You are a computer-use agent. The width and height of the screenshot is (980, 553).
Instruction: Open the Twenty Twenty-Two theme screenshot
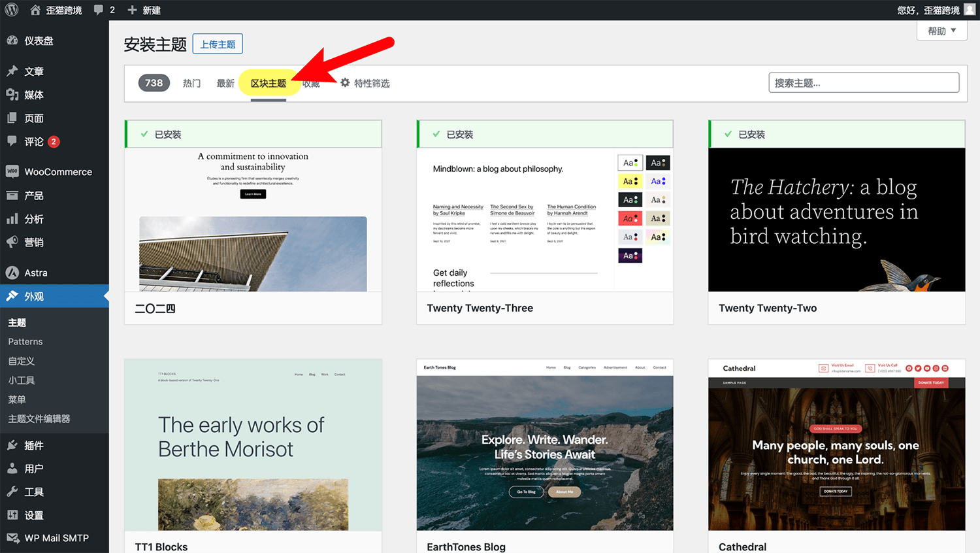pos(837,220)
